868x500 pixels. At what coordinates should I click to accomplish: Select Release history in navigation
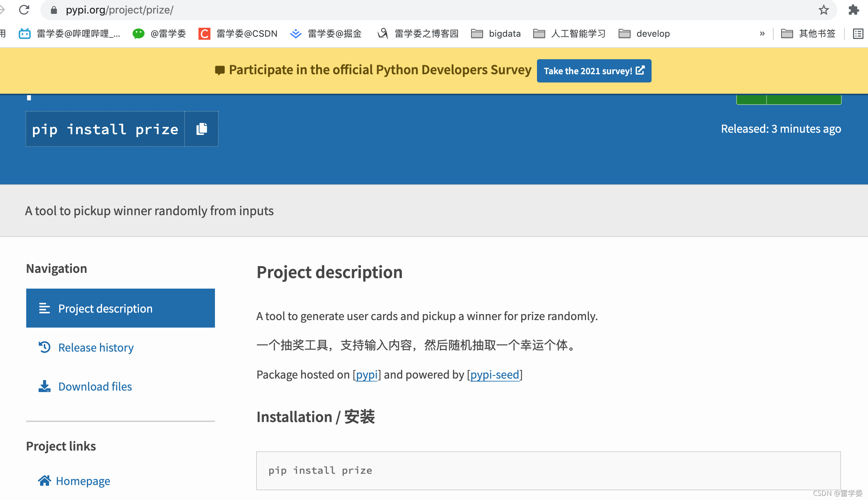click(x=96, y=347)
